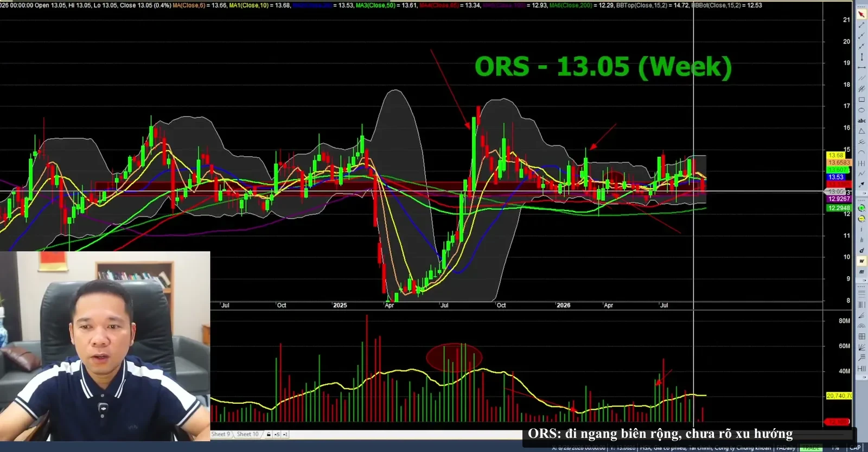Switch chart to daily interval (d)
The image size is (868, 452).
(x=861, y=250)
